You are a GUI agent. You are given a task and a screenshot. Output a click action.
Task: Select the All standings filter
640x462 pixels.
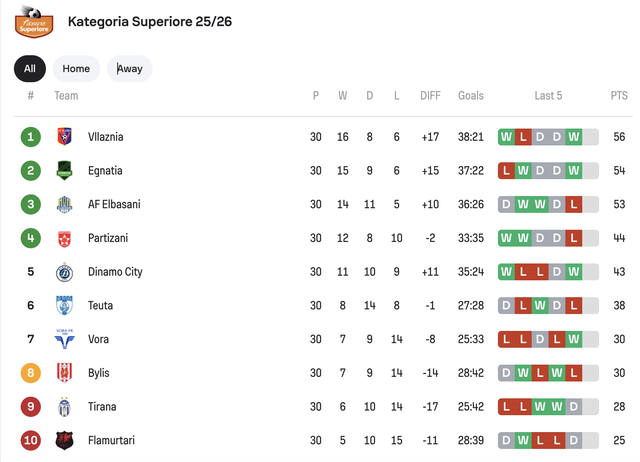pos(30,69)
